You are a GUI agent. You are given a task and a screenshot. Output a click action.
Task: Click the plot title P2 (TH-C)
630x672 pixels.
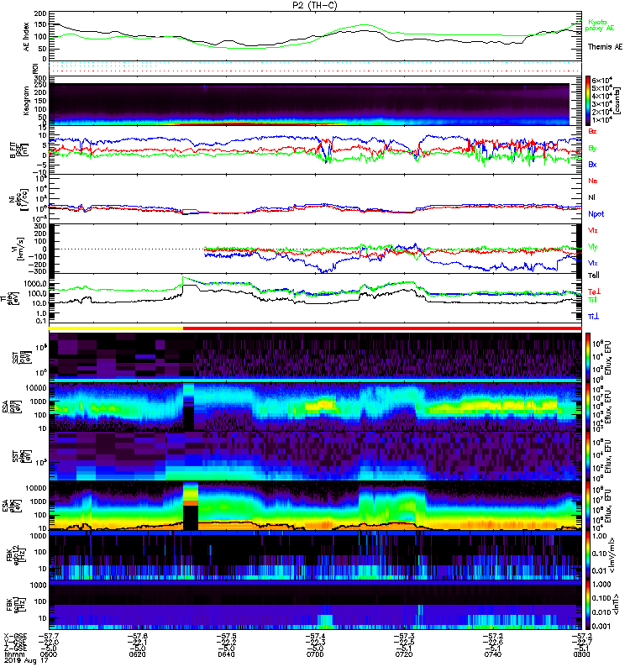(315, 5)
